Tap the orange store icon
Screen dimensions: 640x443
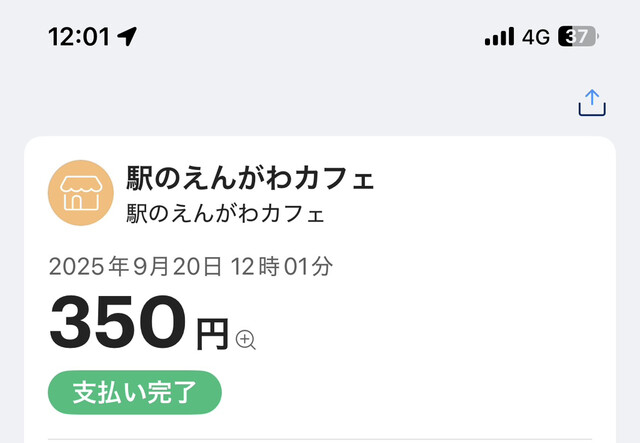pos(80,192)
